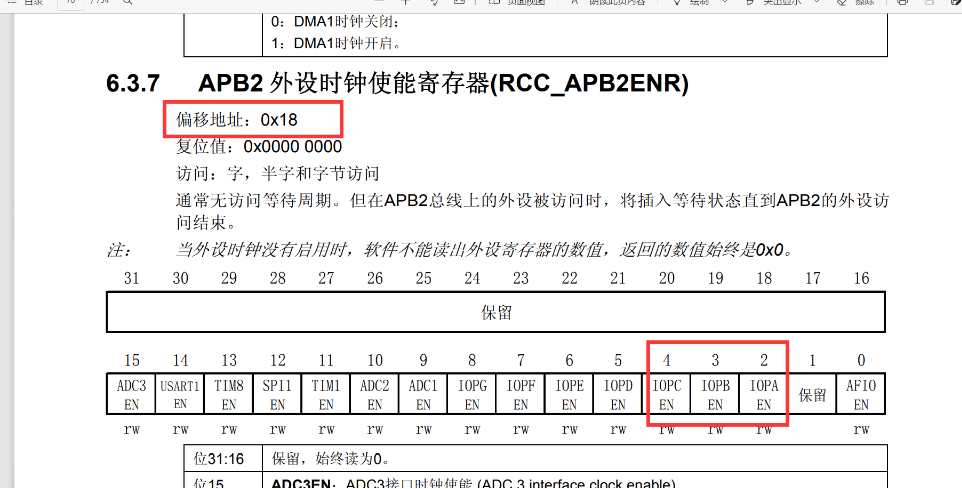Click the rw label under AFIO EN
The width and height of the screenshot is (962, 489).
pos(861,429)
